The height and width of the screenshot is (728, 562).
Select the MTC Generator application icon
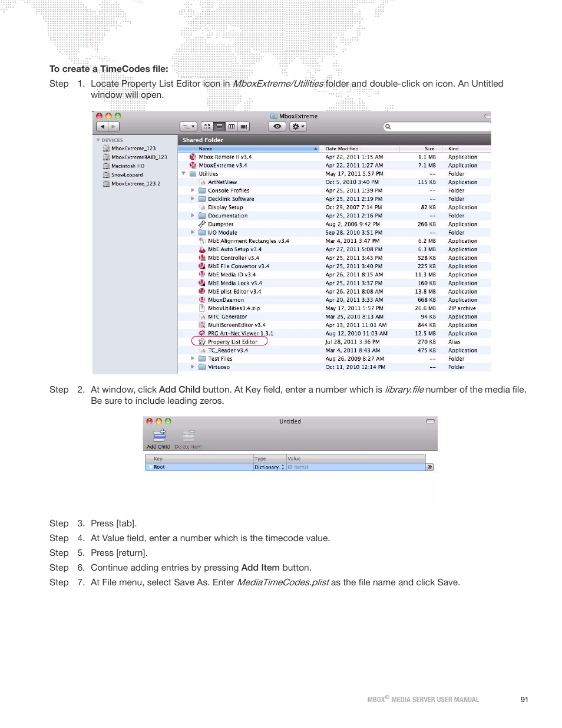coord(202,317)
